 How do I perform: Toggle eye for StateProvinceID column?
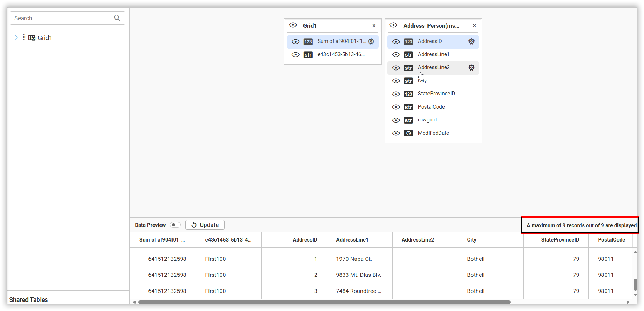click(x=396, y=94)
